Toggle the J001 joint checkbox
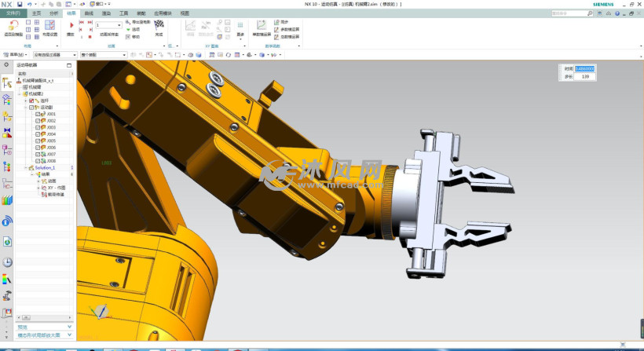Viewport: 644px width, 351px height. point(38,114)
